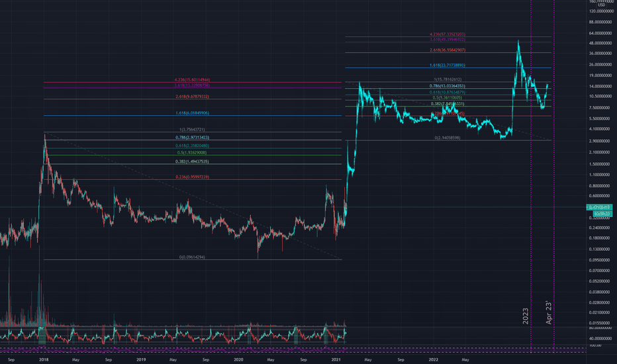
Task: Select the 0.5(9.36110605) retracement label
Action: click(x=448, y=97)
